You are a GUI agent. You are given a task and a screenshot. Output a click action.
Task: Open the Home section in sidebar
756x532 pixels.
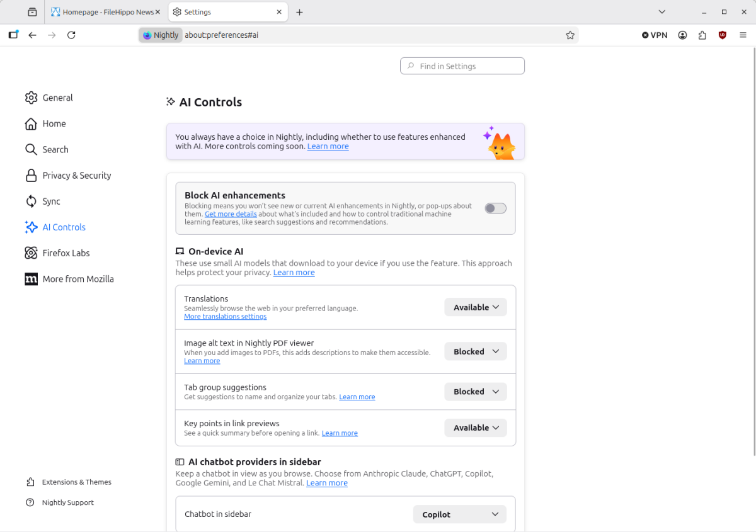tap(31, 123)
